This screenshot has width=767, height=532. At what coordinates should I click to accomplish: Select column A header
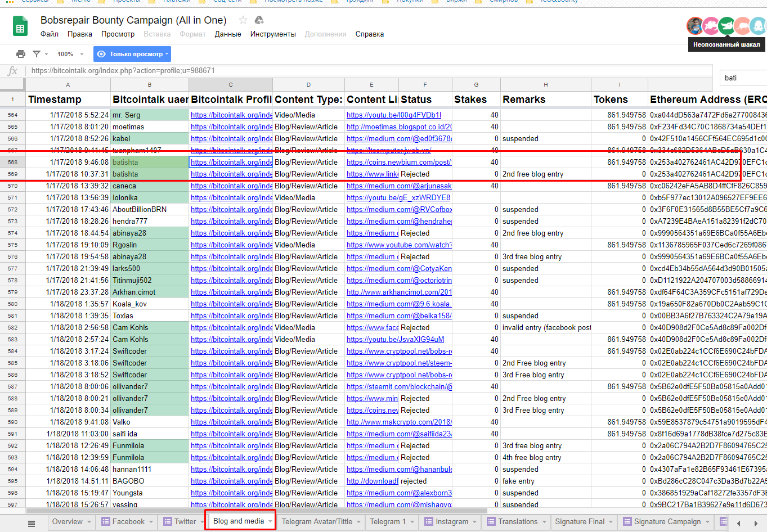(68, 84)
